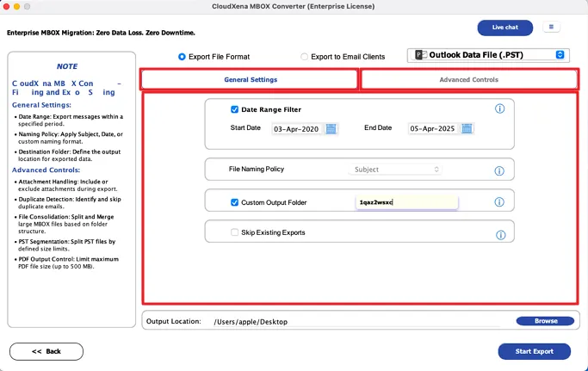Viewport: 588px width, 371px height.
Task: Show info for Custom Output Folder
Action: (x=499, y=202)
